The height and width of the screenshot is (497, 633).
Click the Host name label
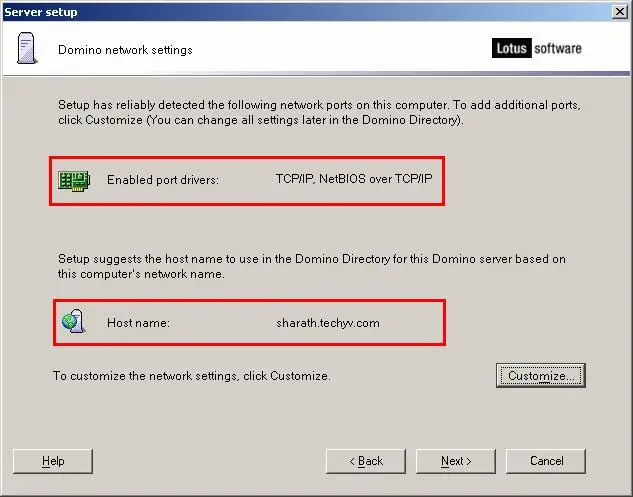(138, 323)
